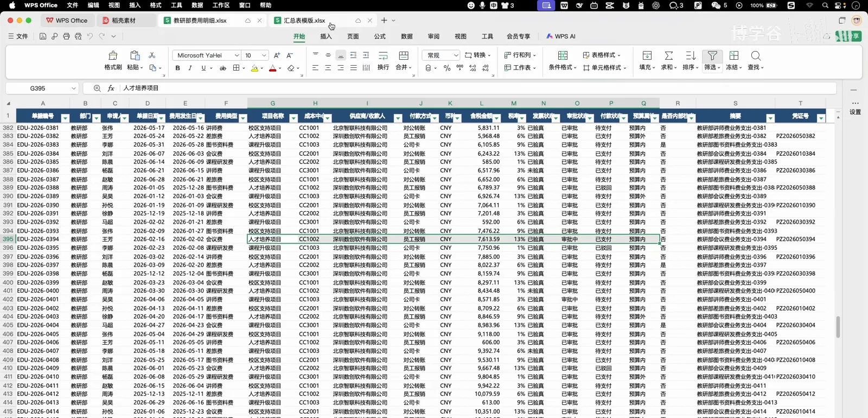
Task: Open the 单元格样式 button
Action: click(x=605, y=68)
